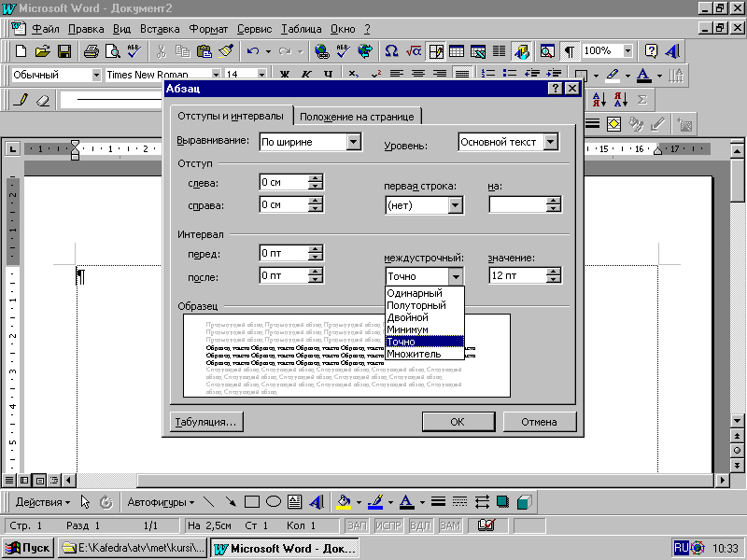Click the square root equation editor icon
The height and width of the screenshot is (560, 747).
[x=413, y=51]
